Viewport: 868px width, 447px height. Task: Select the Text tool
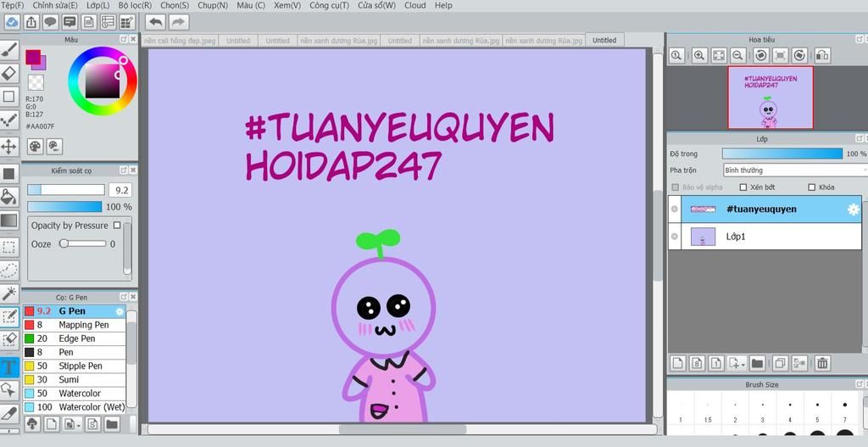tap(9, 366)
